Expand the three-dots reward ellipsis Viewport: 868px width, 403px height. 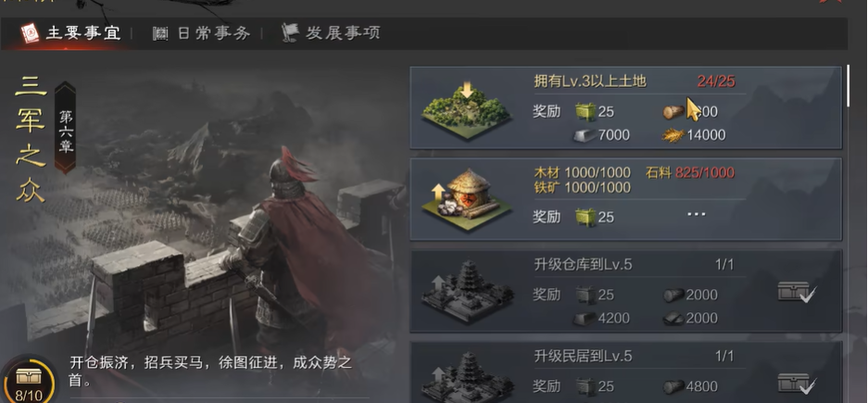[696, 214]
